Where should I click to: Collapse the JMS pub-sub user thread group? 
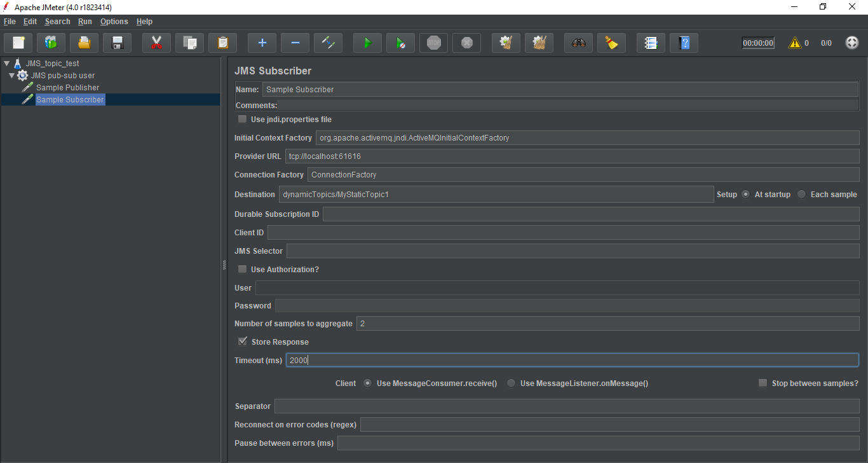[x=12, y=76]
